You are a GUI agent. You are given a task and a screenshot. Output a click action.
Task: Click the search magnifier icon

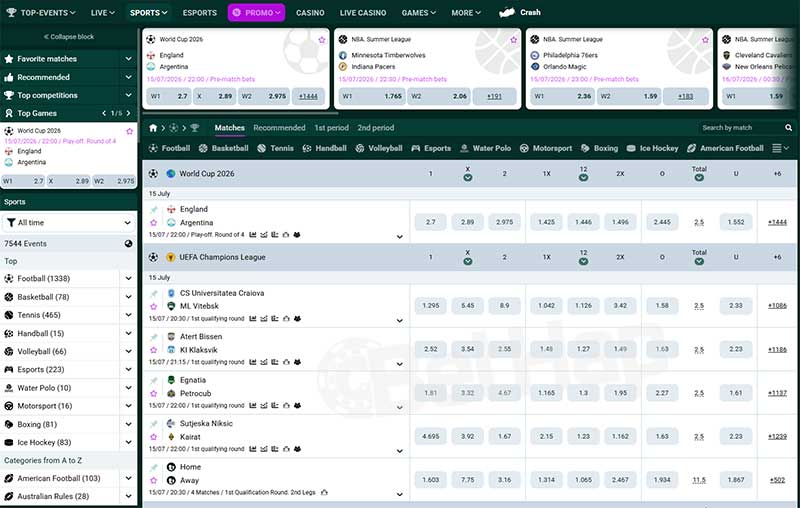click(x=788, y=128)
